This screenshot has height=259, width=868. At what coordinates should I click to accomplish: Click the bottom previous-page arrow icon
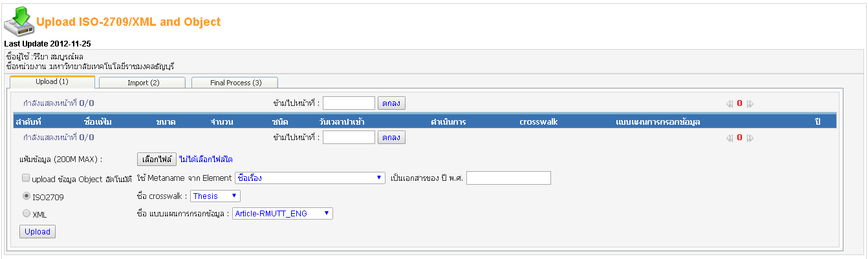pos(730,138)
